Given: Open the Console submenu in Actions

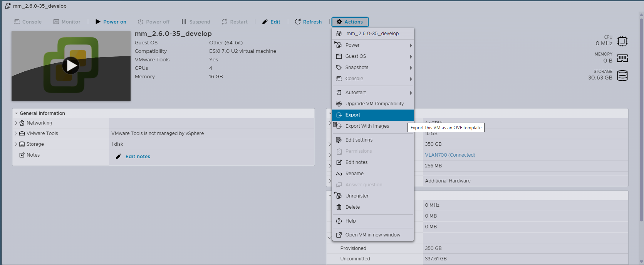Looking at the screenshot, I should 373,79.
